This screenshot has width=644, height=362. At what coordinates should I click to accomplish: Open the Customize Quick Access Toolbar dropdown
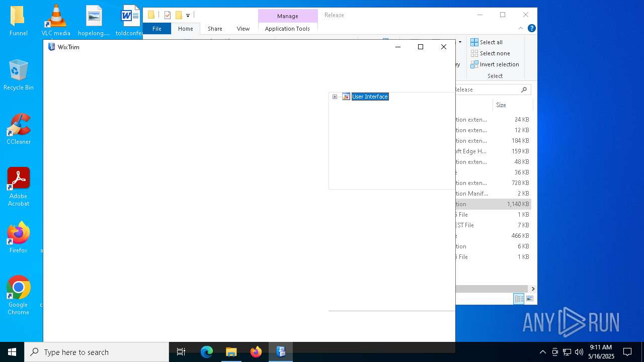click(188, 16)
